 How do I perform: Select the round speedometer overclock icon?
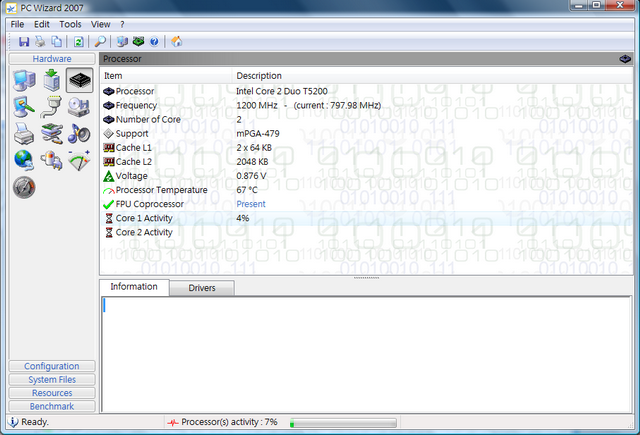coord(24,187)
